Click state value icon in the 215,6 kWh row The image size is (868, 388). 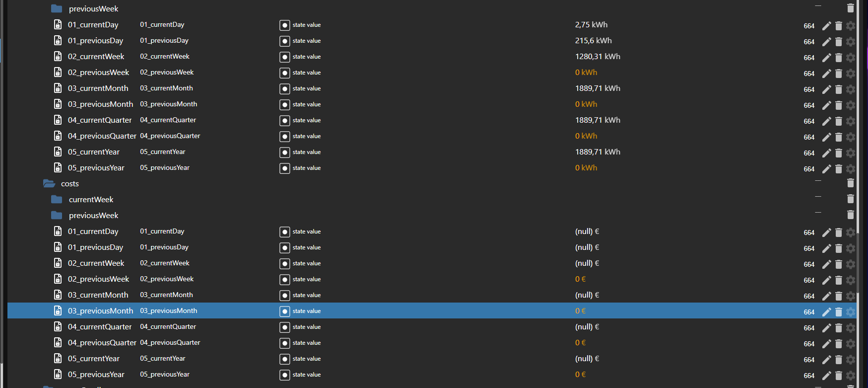pyautogui.click(x=284, y=41)
